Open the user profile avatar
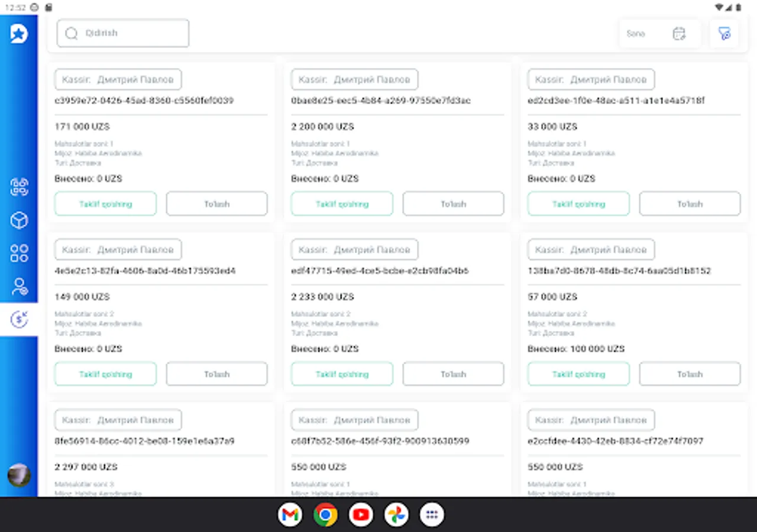The width and height of the screenshot is (757, 532). coord(19,475)
